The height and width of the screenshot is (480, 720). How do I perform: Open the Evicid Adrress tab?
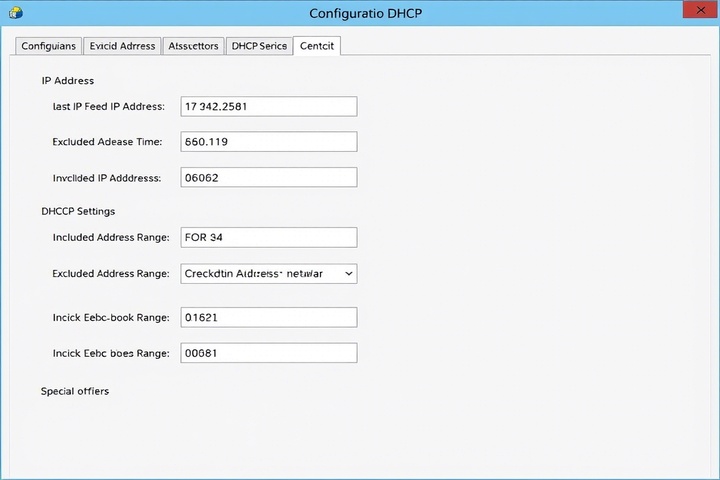coord(122,46)
